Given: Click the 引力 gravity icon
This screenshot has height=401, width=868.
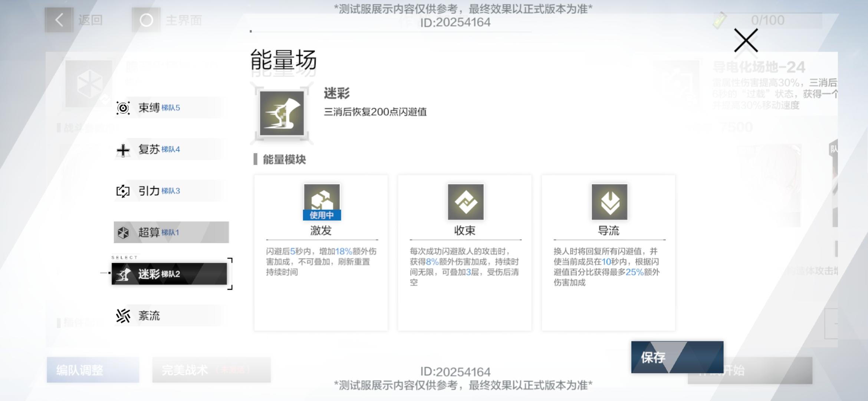Looking at the screenshot, I should [x=123, y=191].
